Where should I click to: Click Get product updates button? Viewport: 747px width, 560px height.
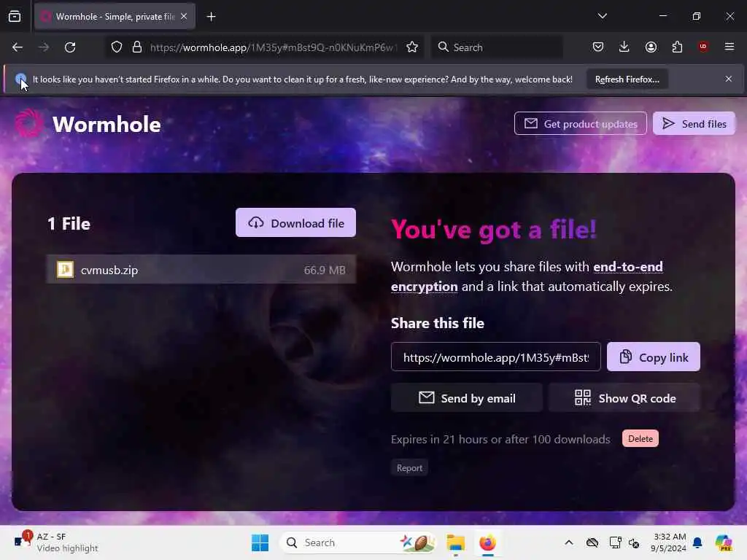580,124
